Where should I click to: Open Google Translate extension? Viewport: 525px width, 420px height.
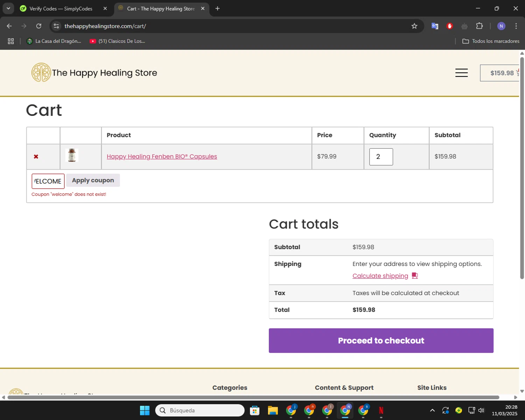tap(435, 26)
